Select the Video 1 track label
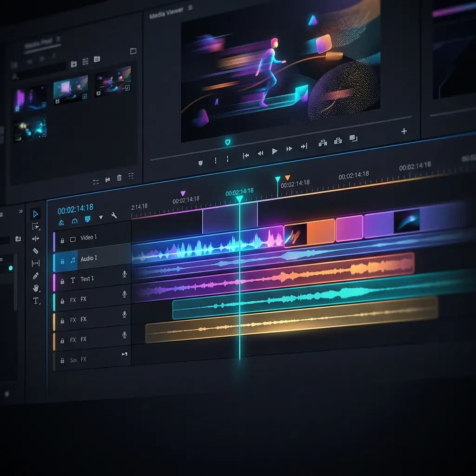 (89, 238)
